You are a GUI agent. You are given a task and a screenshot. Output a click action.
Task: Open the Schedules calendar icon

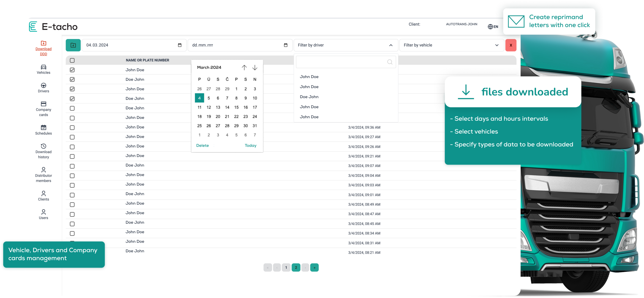pyautogui.click(x=44, y=127)
